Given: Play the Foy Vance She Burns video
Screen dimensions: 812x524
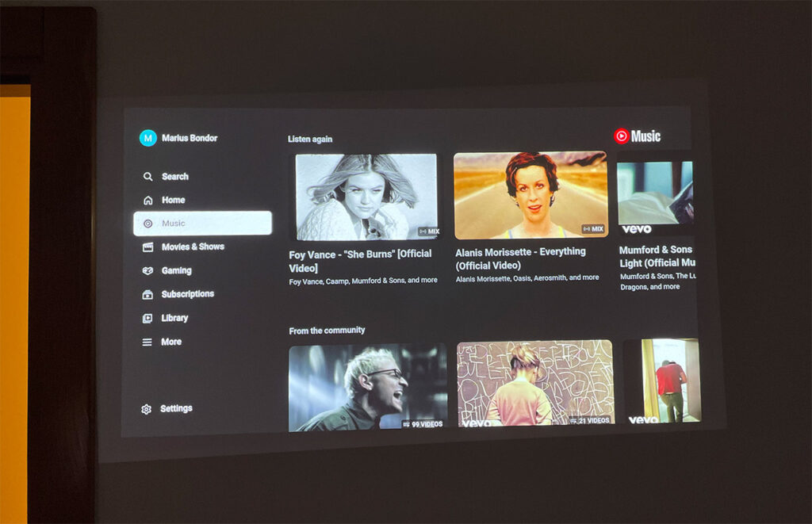Looking at the screenshot, I should [367, 197].
